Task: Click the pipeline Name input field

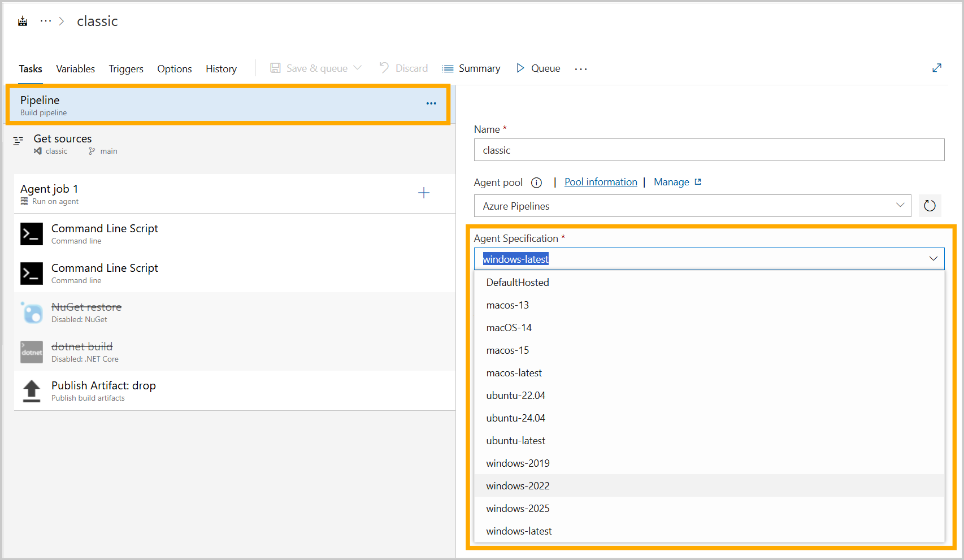Action: point(709,150)
